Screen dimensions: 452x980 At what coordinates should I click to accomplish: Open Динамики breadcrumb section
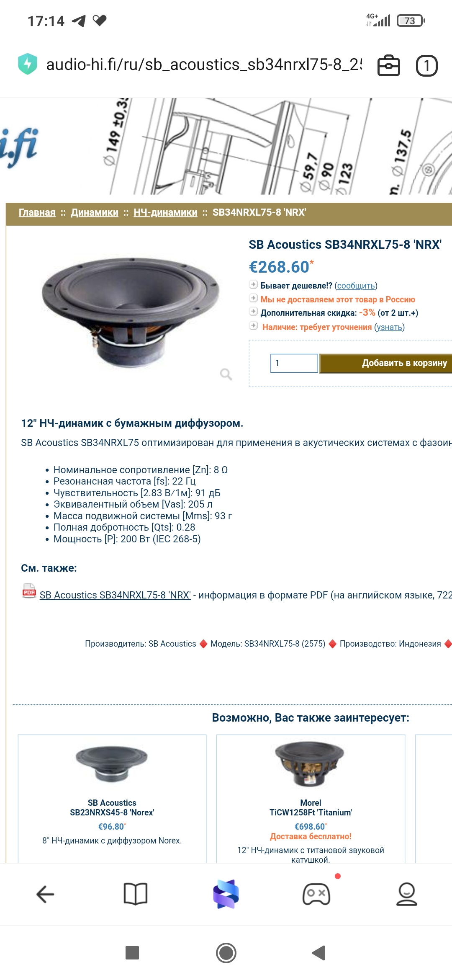point(95,212)
